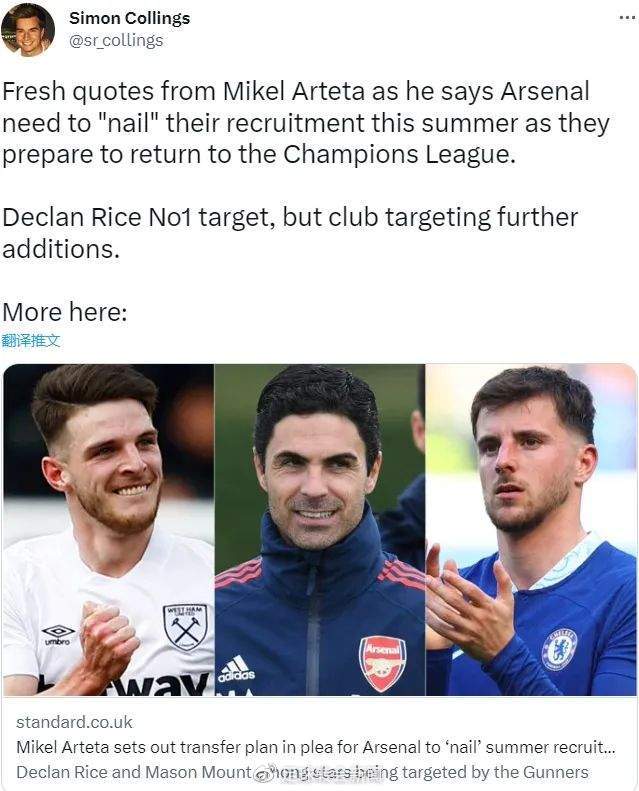The image size is (639, 791).
Task: Click the adidas logo on navy jacket
Action: pyautogui.click(x=236, y=669)
